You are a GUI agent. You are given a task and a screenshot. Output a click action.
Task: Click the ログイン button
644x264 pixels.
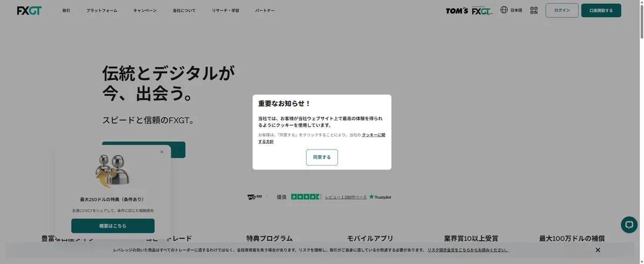click(562, 10)
